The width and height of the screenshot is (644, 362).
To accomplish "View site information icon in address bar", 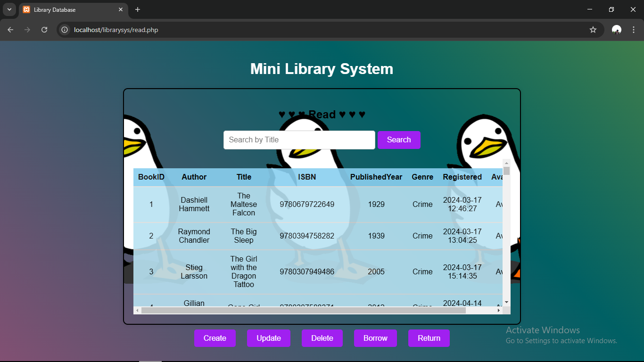I will click(x=65, y=30).
